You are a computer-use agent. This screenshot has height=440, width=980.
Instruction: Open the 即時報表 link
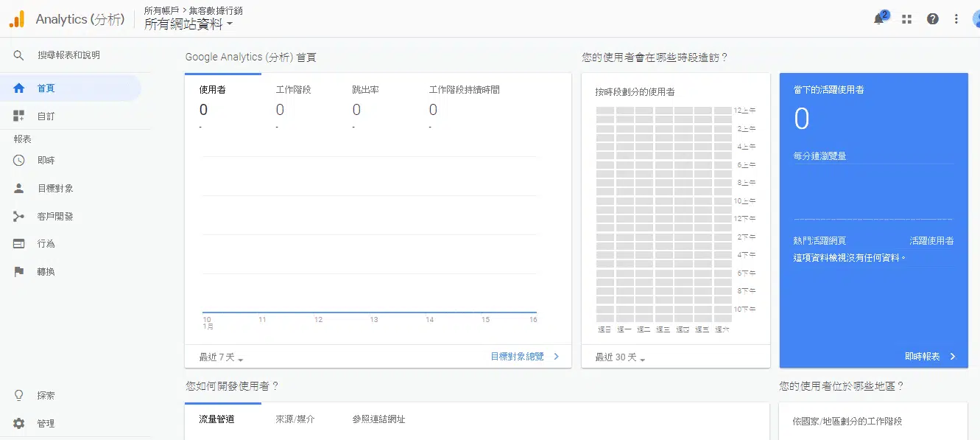[930, 357]
